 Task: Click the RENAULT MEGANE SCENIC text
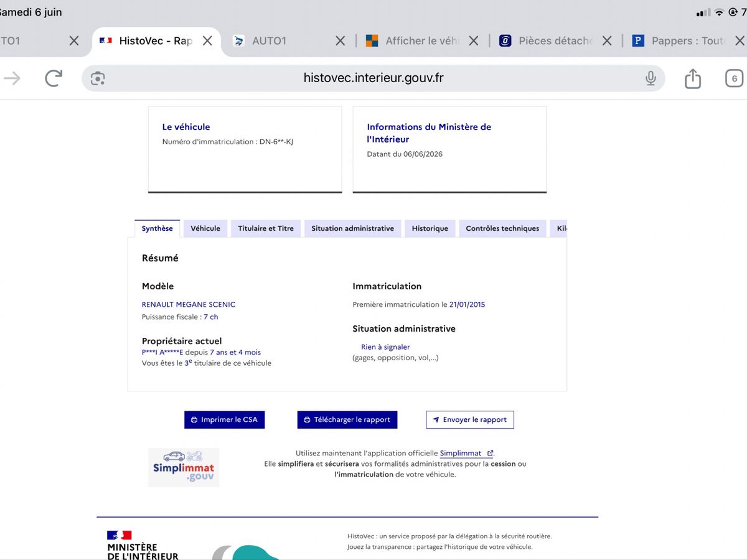[x=189, y=305]
